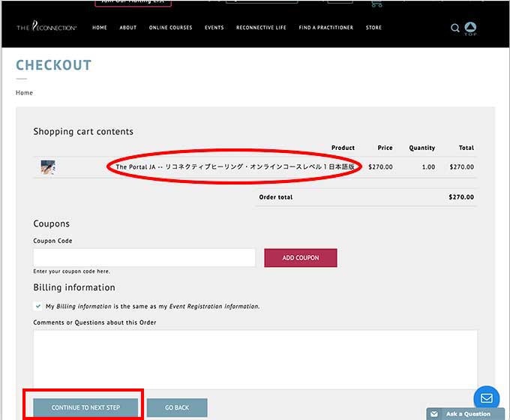This screenshot has height=420, width=510.
Task: Click 'Enter your coupon code here.' hint
Action: [x=71, y=271]
